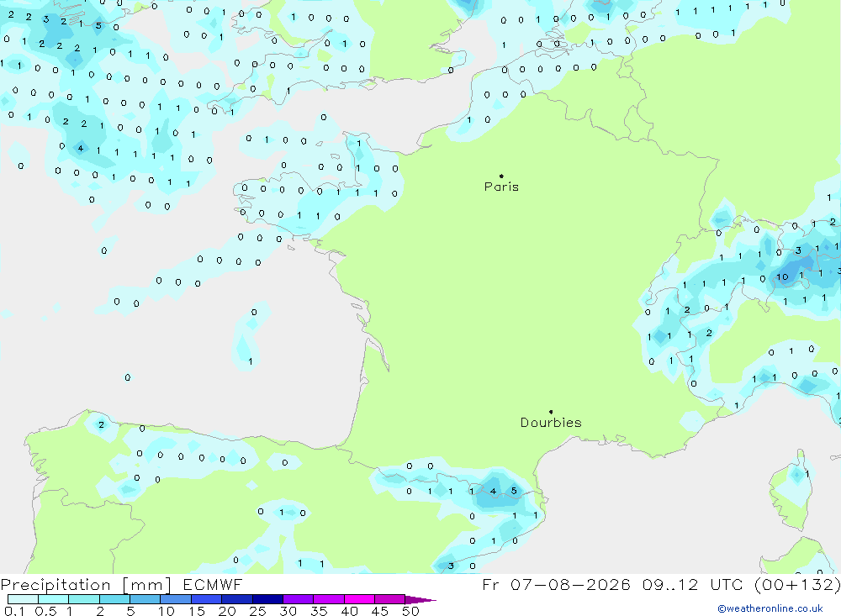
Task: Click the legend label 50
Action: pyautogui.click(x=410, y=611)
